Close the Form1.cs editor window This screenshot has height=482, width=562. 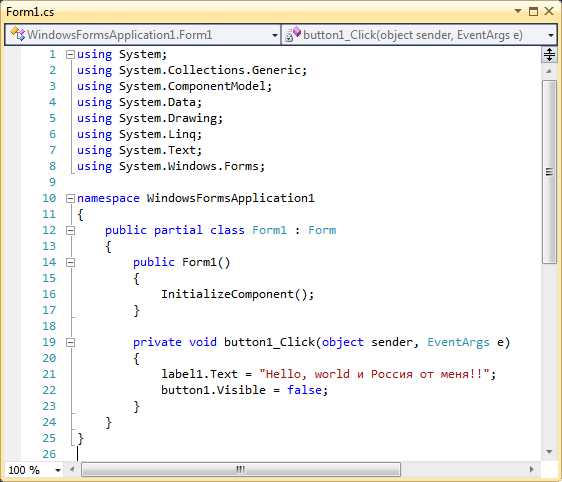(x=549, y=11)
